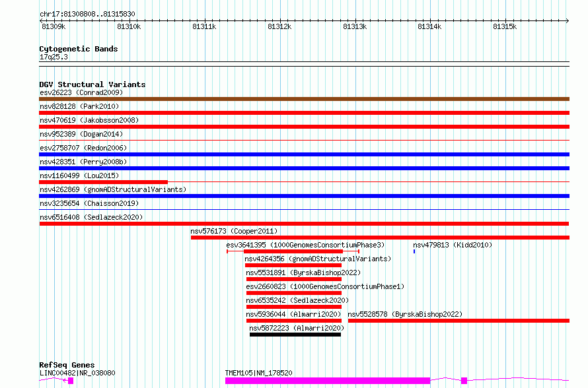Screen dimensions: 588x388
Task: Click nsv5531891 (ByrskaBishop2022) variant label
Action: click(303, 273)
